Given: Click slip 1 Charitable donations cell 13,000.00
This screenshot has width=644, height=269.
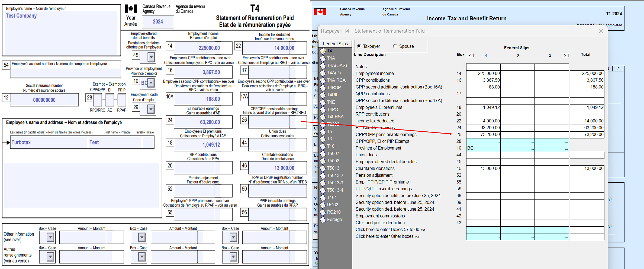Looking at the screenshot, I should [x=483, y=169].
